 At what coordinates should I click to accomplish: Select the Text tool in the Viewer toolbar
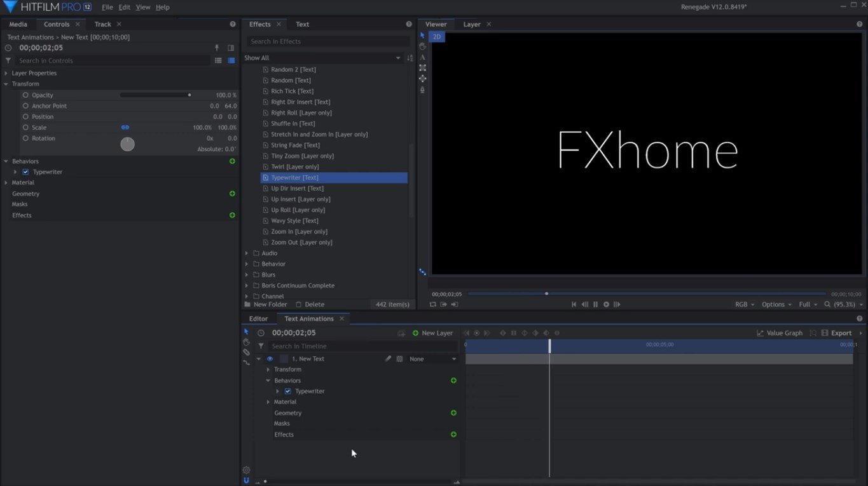[423, 57]
